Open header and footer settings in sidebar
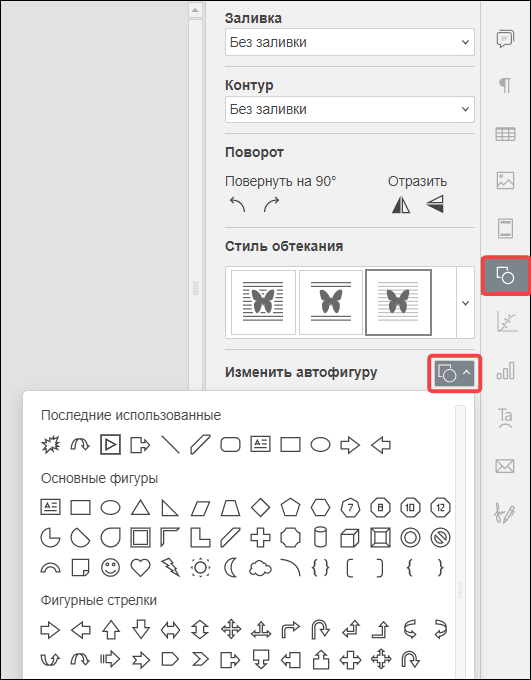 (x=505, y=229)
